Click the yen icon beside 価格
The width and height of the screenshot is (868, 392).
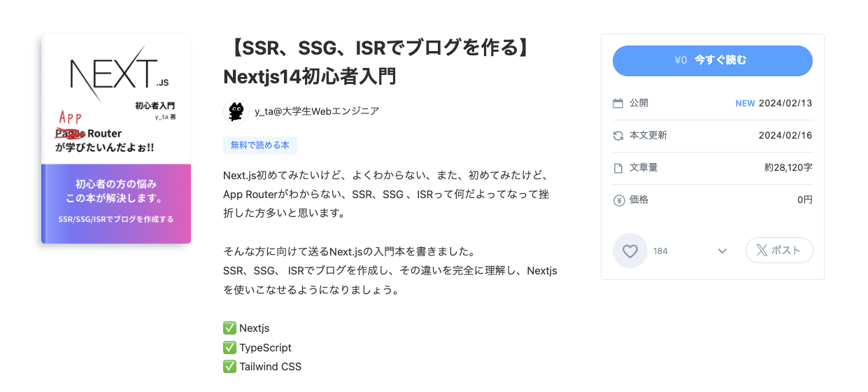tap(618, 200)
